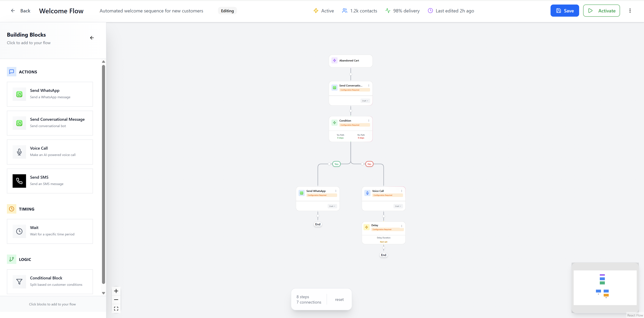
Task: Click the Voice Call node microphone icon
Action: coord(367,193)
